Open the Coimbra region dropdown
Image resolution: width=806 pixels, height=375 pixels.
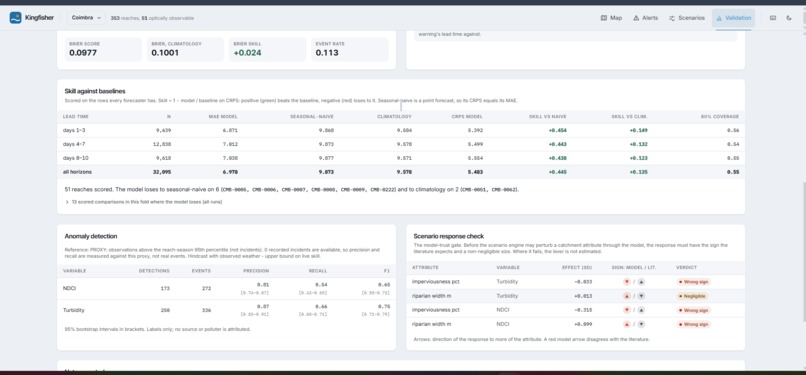coord(86,18)
